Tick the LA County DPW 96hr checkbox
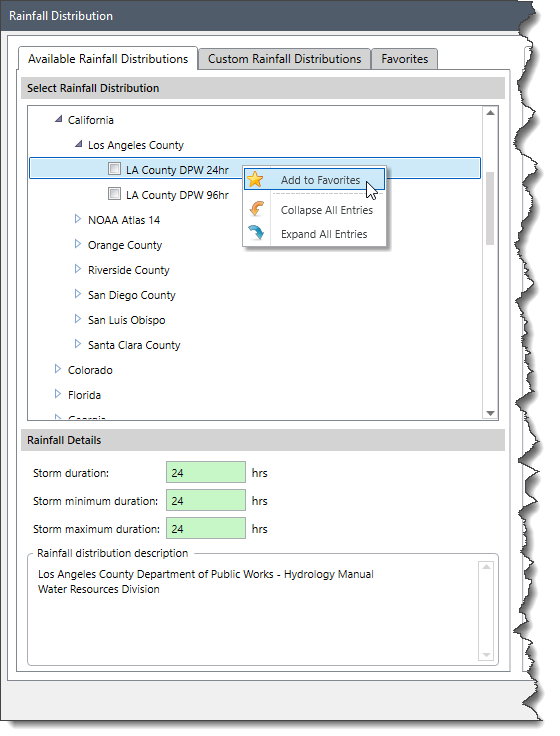Screen dimensions: 560x736 114,193
